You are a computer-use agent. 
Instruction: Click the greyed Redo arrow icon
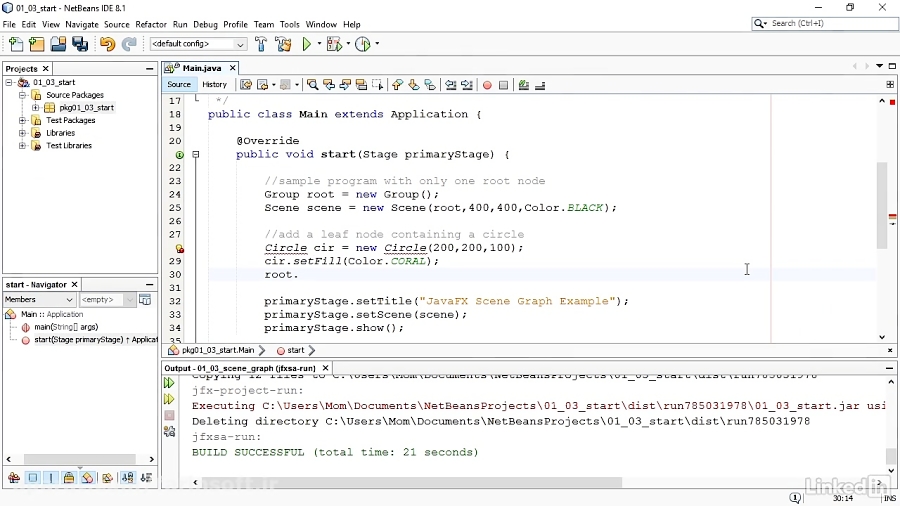129,44
